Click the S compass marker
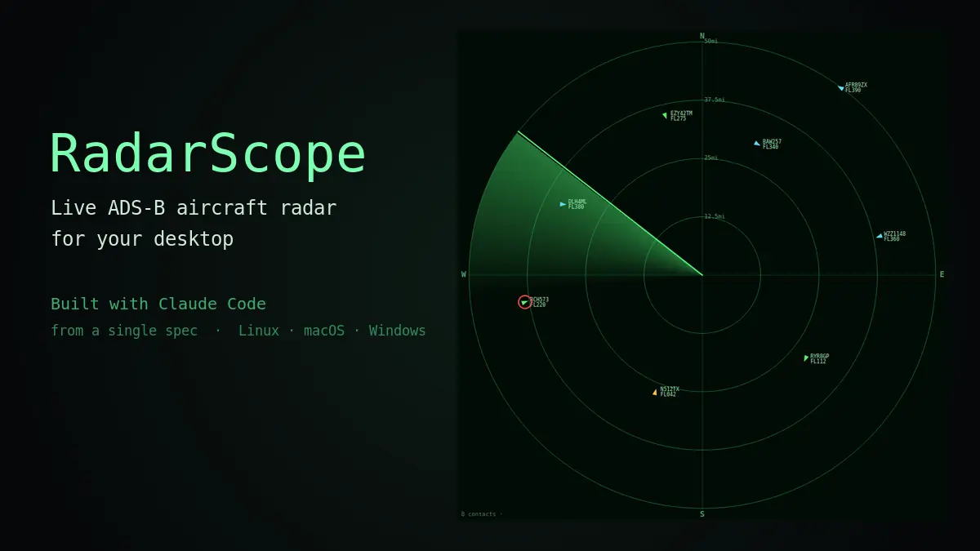980x551 pixels. (702, 514)
